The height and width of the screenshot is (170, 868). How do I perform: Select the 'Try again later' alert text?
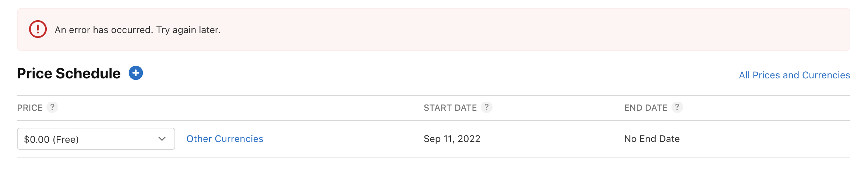[x=188, y=30]
